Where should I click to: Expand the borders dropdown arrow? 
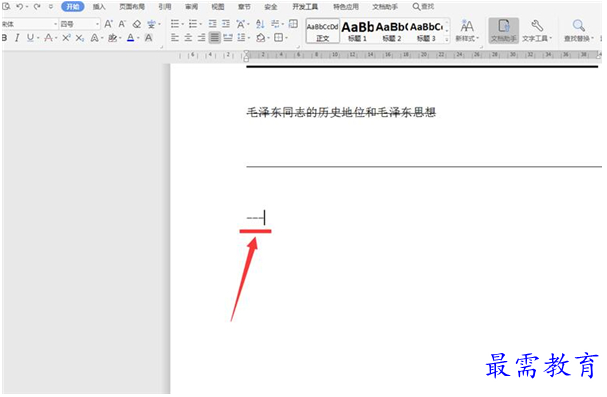coord(286,38)
